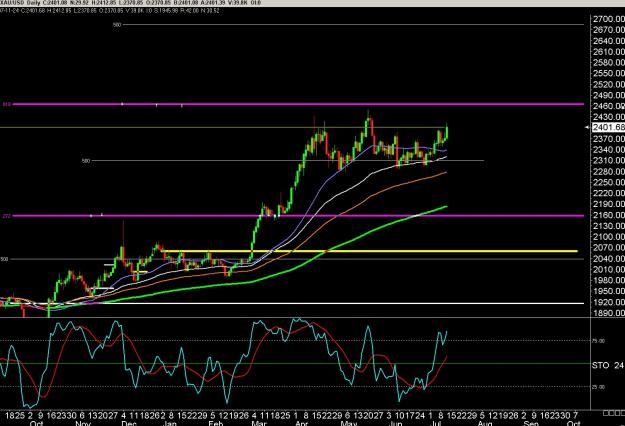Screen dimensions: 625x426
Task: Click the 25.00 stochastic level label
Action: (x=598, y=387)
